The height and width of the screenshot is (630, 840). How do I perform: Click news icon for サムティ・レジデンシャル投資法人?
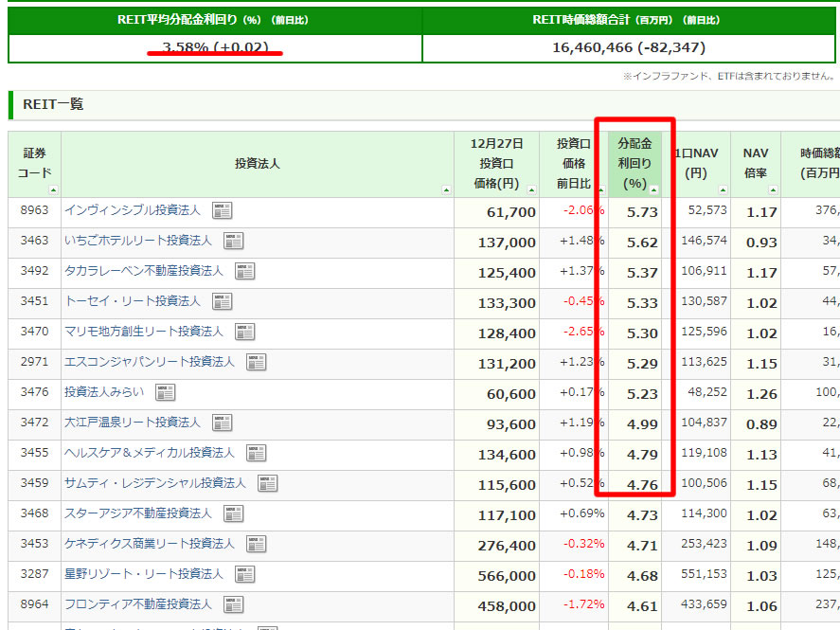tap(268, 483)
